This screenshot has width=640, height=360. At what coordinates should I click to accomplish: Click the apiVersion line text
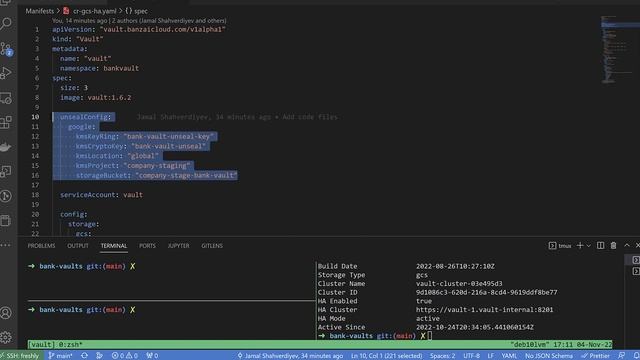[139, 29]
